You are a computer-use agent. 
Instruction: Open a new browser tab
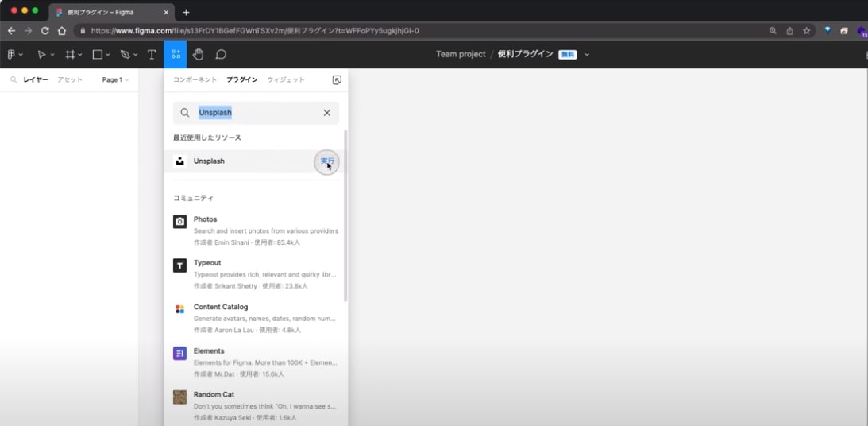pyautogui.click(x=186, y=12)
